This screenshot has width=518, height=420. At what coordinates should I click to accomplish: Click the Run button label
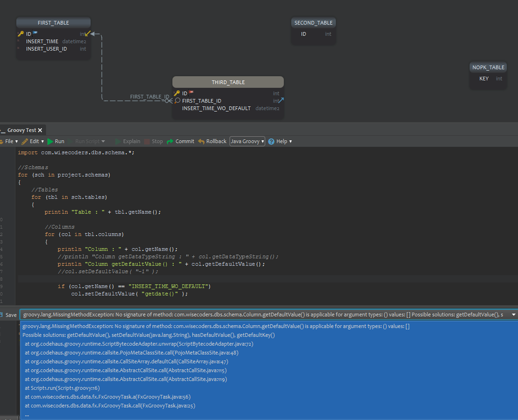click(x=59, y=141)
